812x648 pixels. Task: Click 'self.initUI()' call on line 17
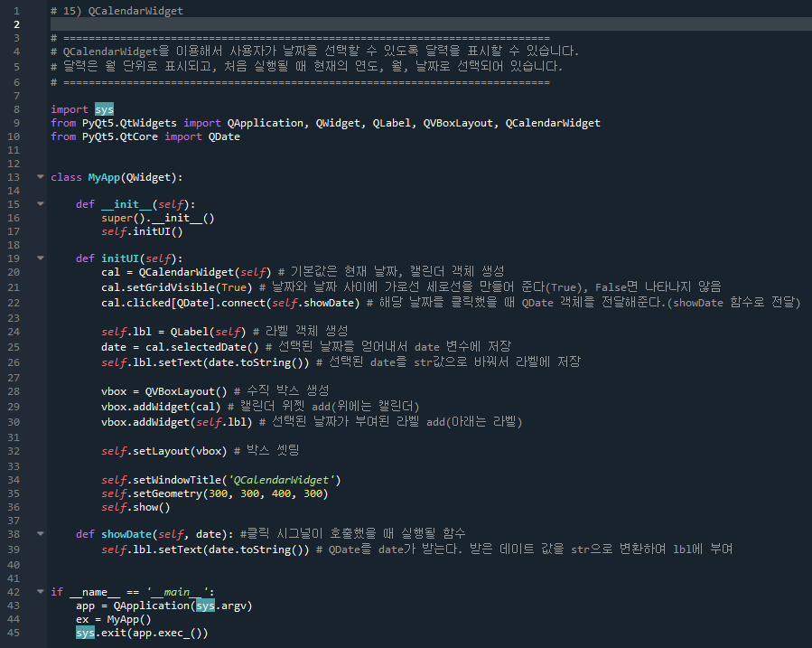coord(142,231)
